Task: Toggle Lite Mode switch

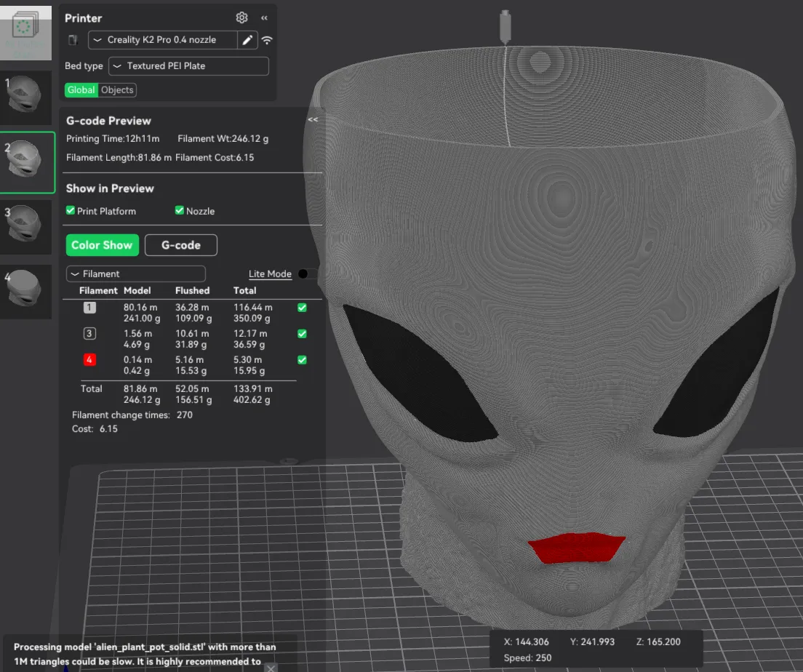Action: tap(306, 274)
